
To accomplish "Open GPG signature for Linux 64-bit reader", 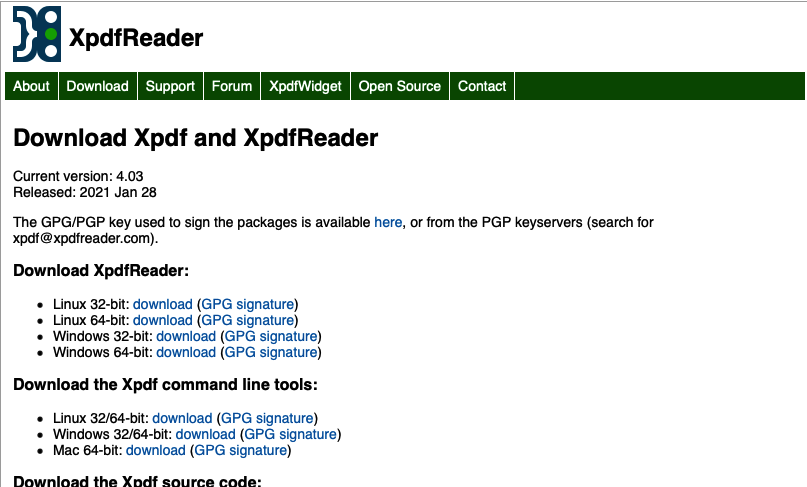I will 248,320.
